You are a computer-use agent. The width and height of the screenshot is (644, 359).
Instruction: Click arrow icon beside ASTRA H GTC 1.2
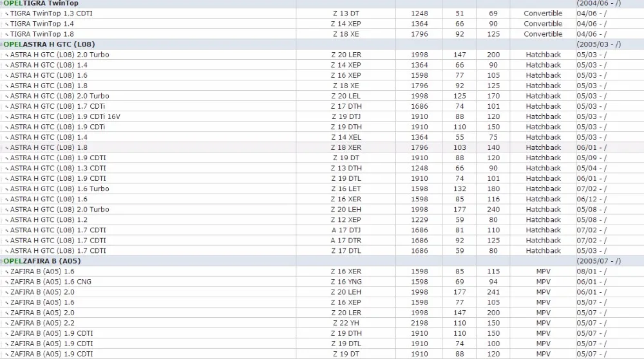point(6,220)
